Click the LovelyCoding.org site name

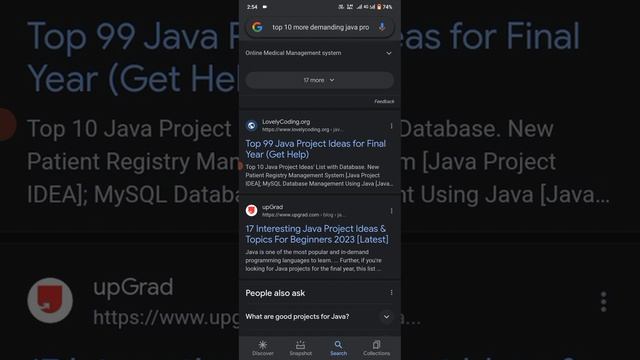coord(286,122)
